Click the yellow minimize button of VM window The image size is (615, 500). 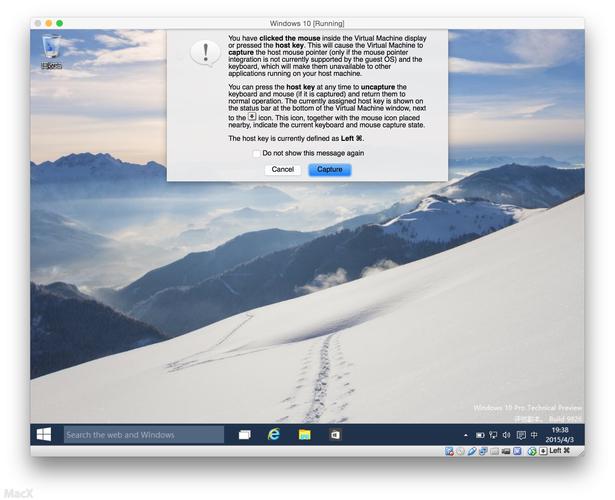click(49, 24)
